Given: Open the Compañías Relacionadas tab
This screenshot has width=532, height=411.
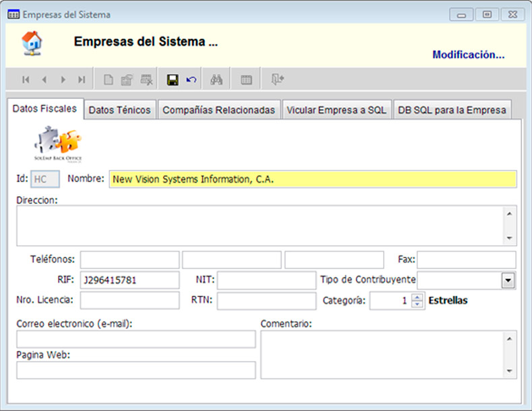Looking at the screenshot, I should (x=219, y=110).
